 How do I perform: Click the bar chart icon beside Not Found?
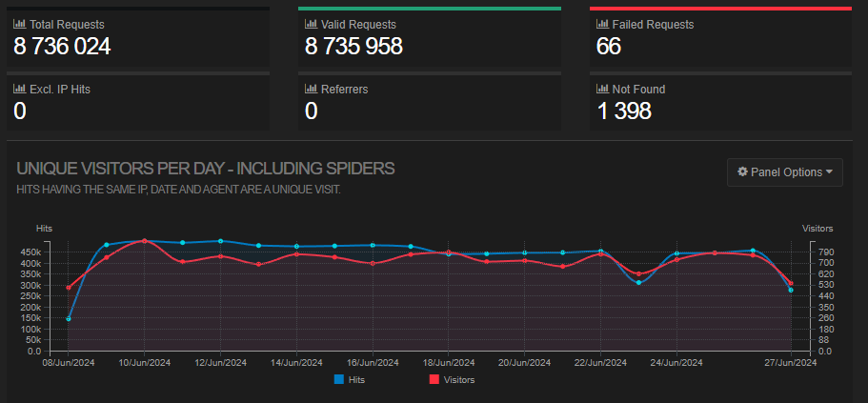tap(603, 90)
